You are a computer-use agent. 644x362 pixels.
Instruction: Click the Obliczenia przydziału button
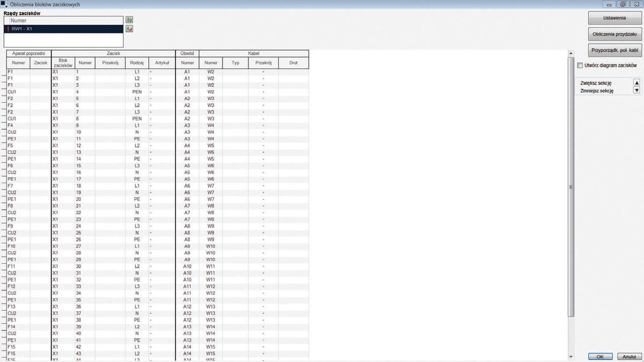point(614,34)
